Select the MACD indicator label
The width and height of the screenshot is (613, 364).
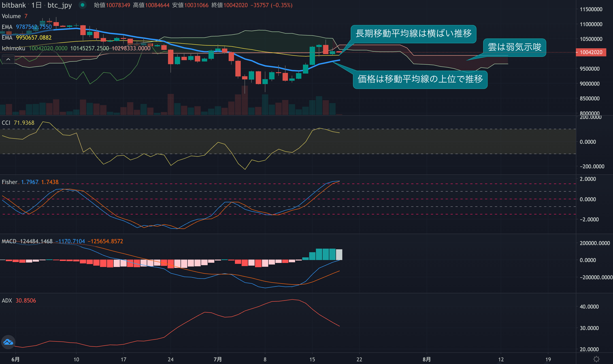[x=9, y=241]
